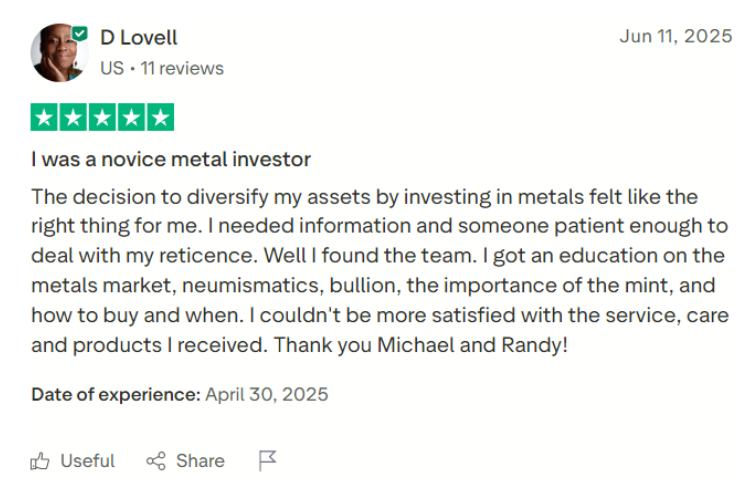Click the thumbs-up icon beside Useful
This screenshot has width=755, height=489.
coord(40,461)
